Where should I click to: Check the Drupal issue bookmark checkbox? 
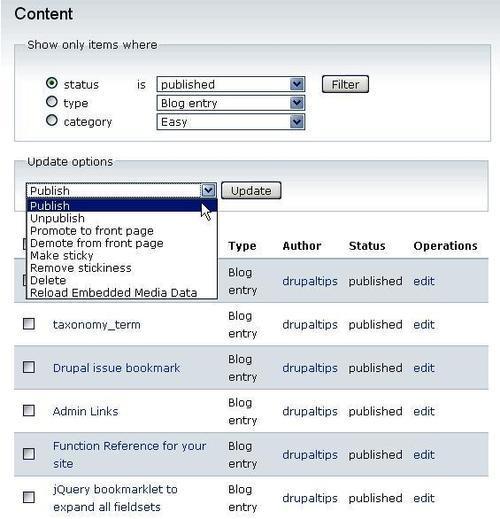pyautogui.click(x=29, y=367)
